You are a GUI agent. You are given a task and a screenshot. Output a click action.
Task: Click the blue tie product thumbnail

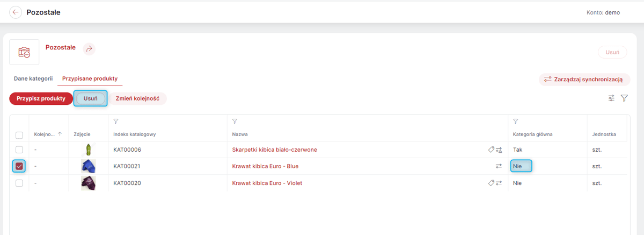click(x=89, y=166)
